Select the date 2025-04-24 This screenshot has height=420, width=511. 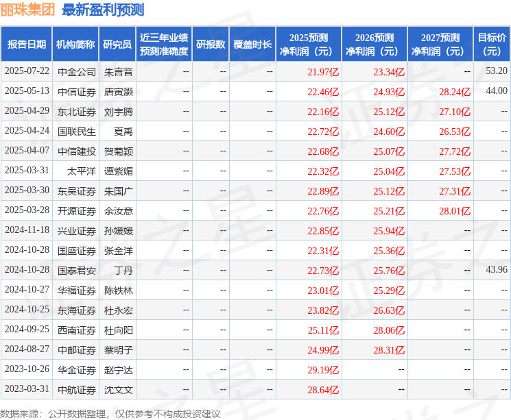[x=27, y=131]
